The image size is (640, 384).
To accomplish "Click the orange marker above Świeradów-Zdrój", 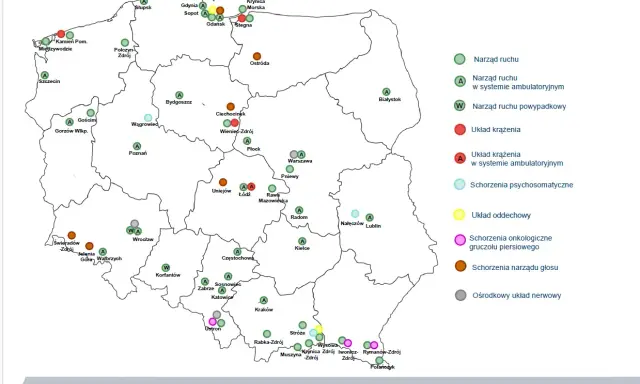I will click(71, 235).
